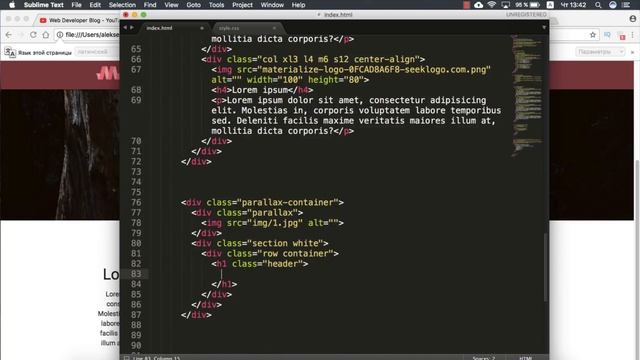Open the Chrome profile icon

pos(633,19)
